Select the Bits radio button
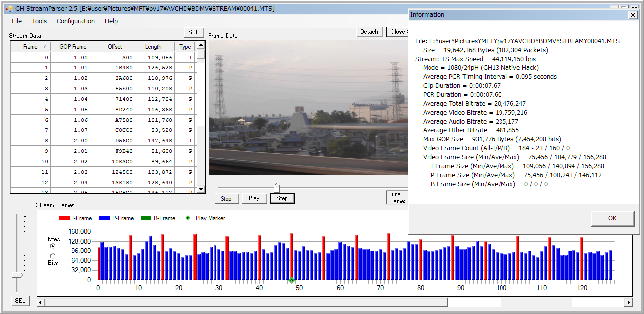 click(x=53, y=256)
